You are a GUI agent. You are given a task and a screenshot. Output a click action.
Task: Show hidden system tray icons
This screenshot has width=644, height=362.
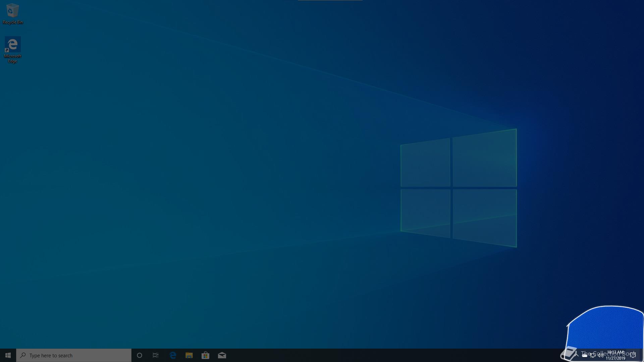pos(577,355)
